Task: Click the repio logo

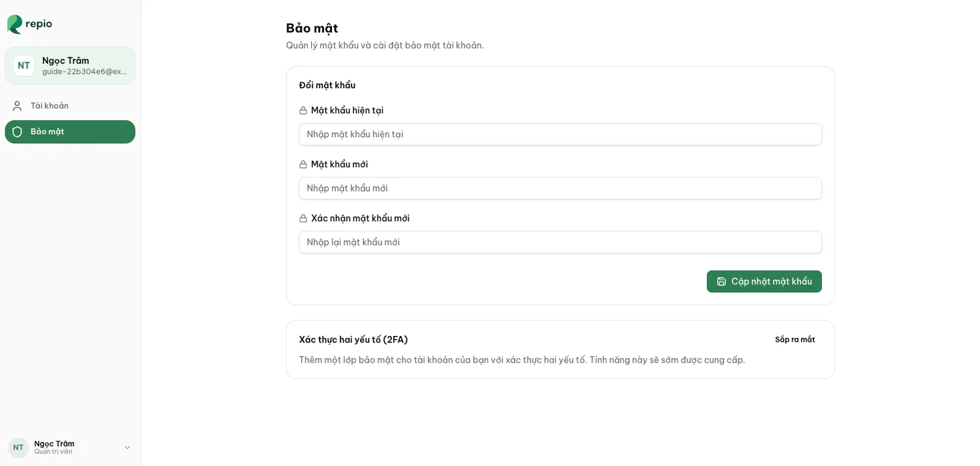Action: pyautogui.click(x=29, y=24)
